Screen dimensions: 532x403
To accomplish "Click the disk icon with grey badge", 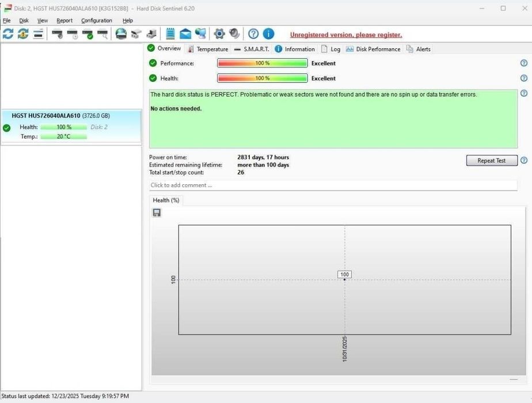I will (x=58, y=34).
